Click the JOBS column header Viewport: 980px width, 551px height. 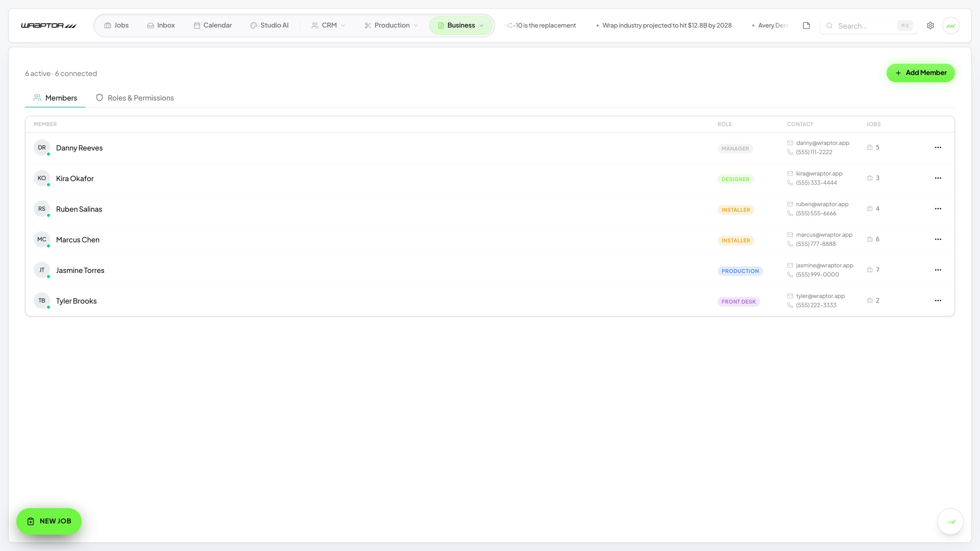(x=874, y=124)
